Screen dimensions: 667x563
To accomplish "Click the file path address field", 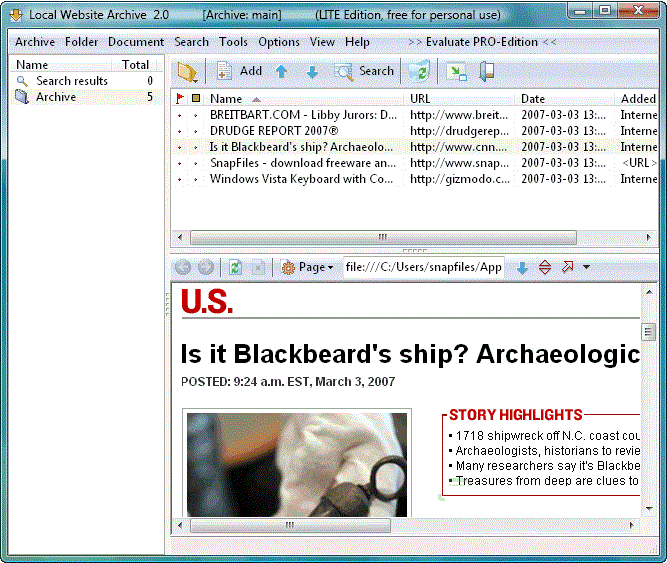I will pyautogui.click(x=423, y=267).
